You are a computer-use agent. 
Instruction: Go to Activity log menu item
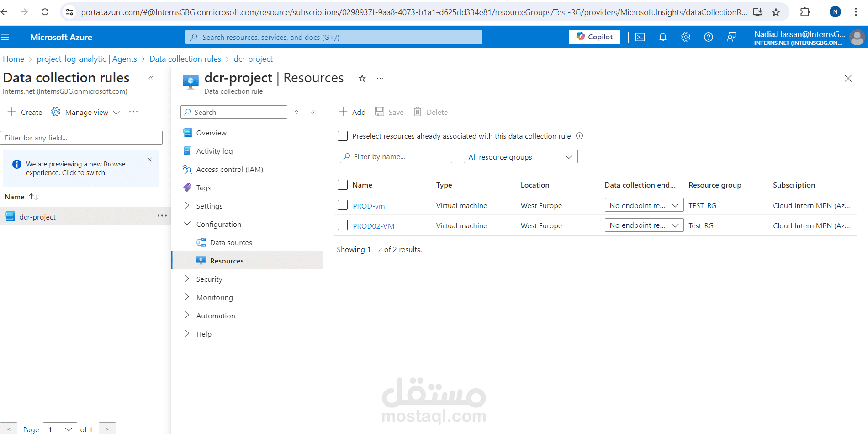tap(214, 151)
